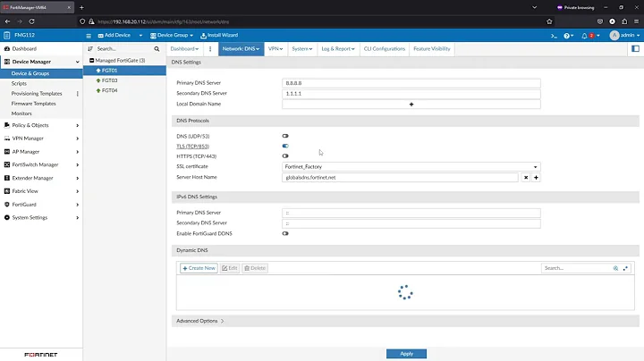This screenshot has width=644, height=361.
Task: Open the Device Group dropdown
Action: tap(171, 36)
